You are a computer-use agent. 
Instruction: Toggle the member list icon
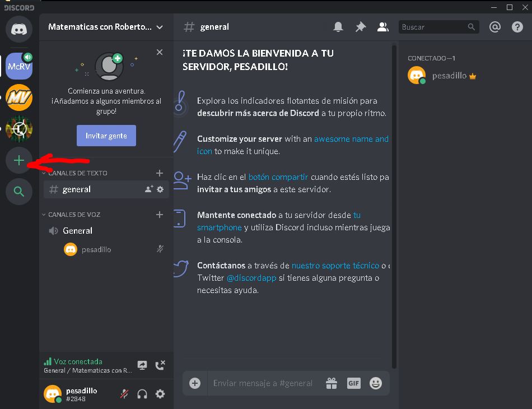[382, 27]
